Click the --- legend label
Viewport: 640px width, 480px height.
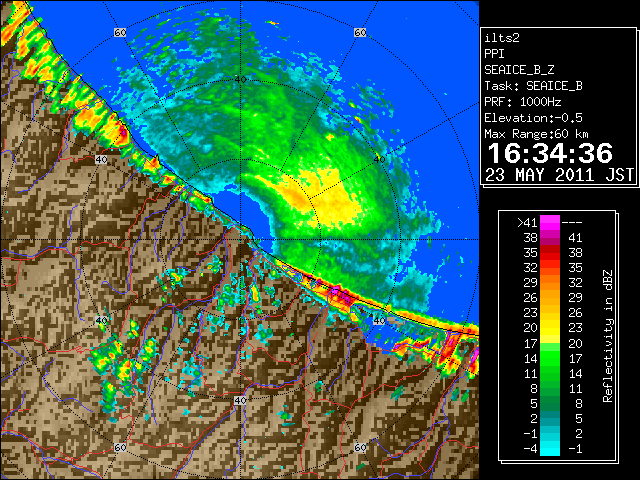click(572, 223)
